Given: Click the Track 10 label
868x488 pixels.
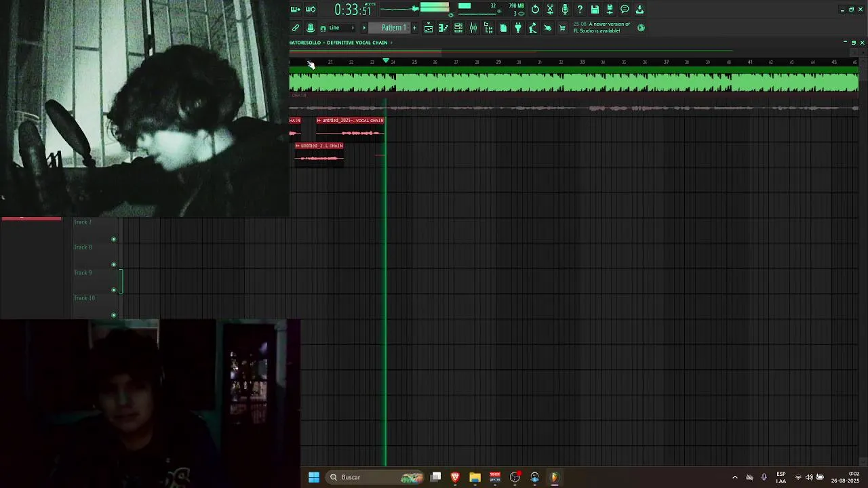Looking at the screenshot, I should click(84, 298).
